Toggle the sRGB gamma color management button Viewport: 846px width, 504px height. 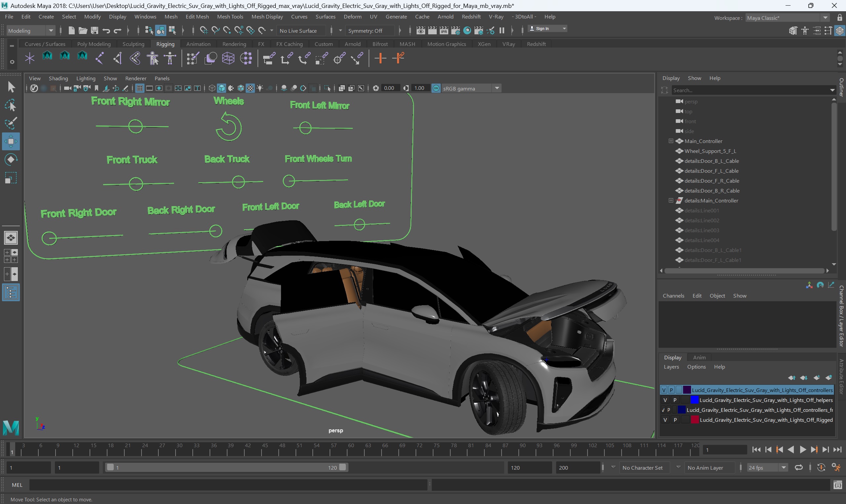[436, 88]
